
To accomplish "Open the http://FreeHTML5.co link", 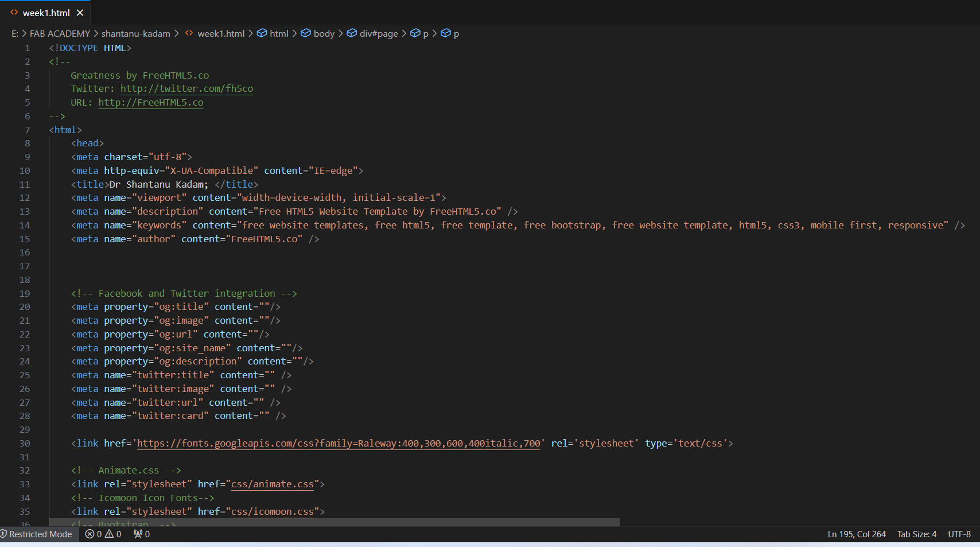I will 151,102.
